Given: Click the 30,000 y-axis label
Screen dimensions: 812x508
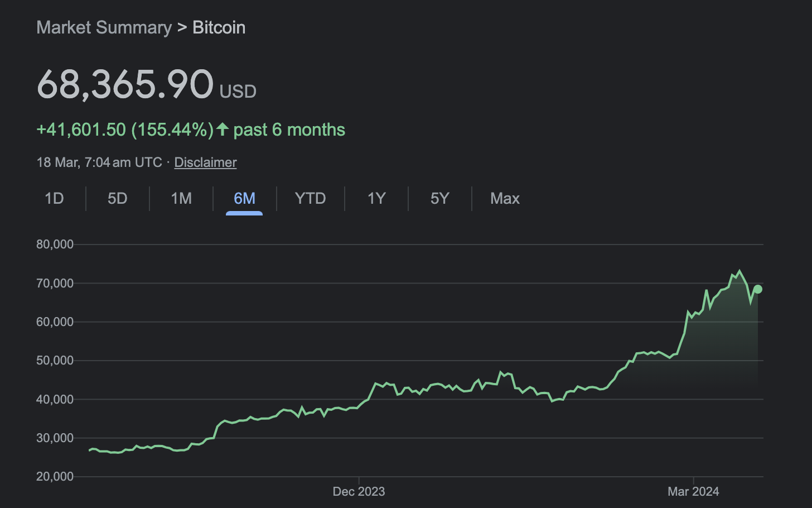Looking at the screenshot, I should [55, 438].
